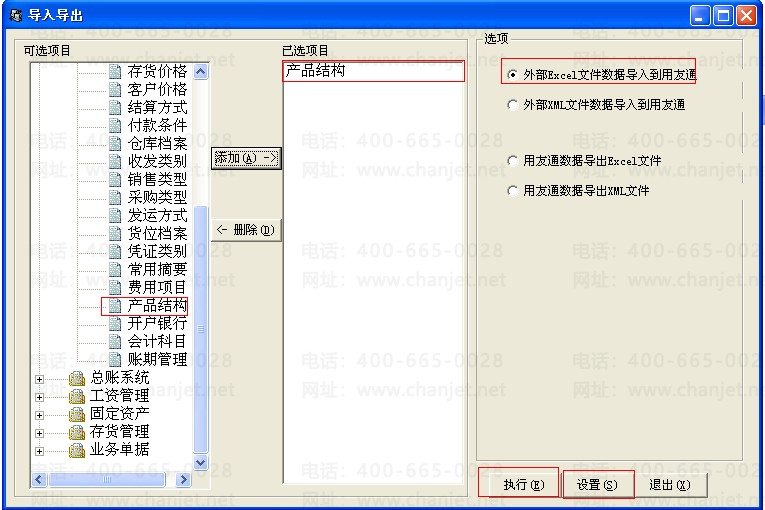Click the folder icon for 存货管理
The width and height of the screenshot is (765, 510).
(77, 432)
